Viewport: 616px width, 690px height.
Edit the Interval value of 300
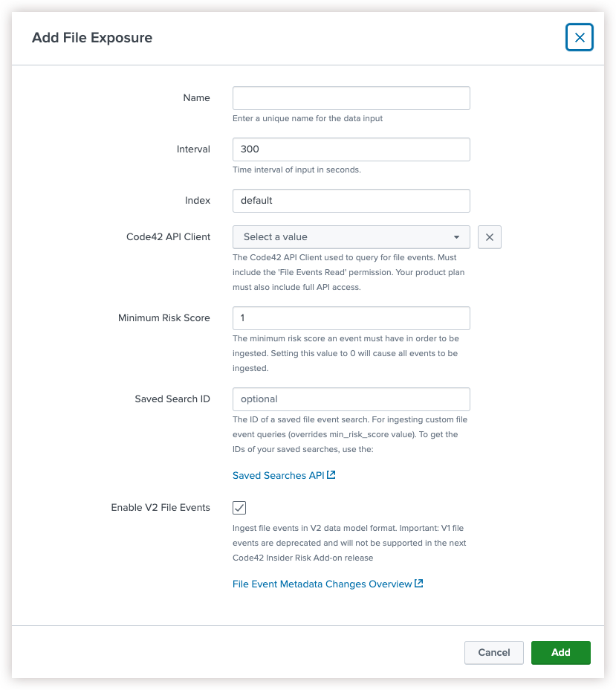[351, 149]
